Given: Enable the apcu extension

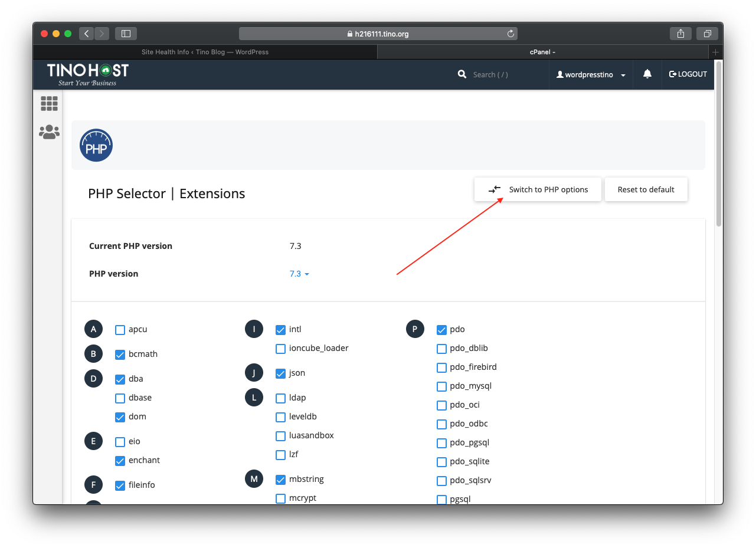Looking at the screenshot, I should [x=120, y=330].
